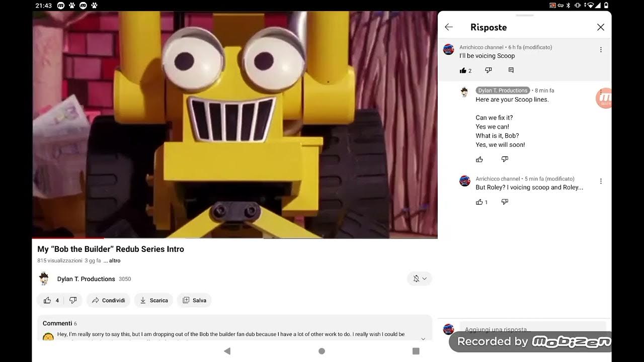The width and height of the screenshot is (644, 362).
Task: Select the 'Can we fix it?' line
Action: point(494,118)
